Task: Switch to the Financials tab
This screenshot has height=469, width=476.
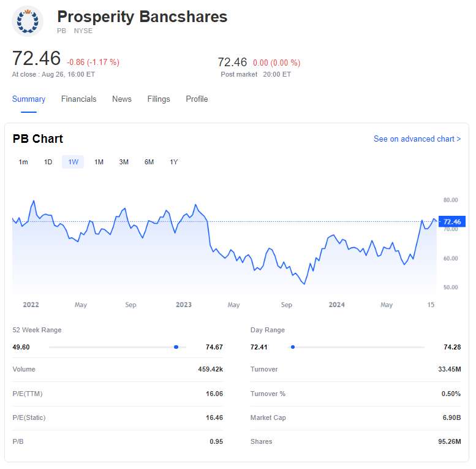Action: pyautogui.click(x=78, y=99)
